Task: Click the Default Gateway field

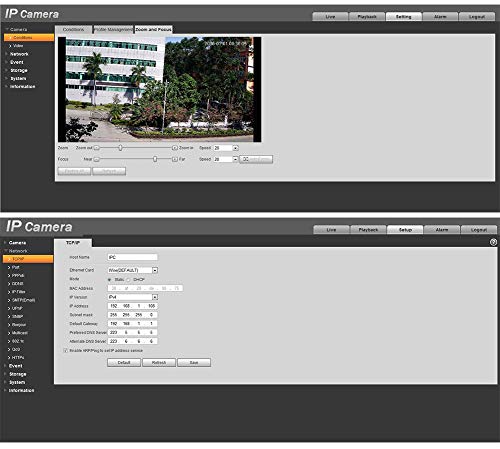Action: click(132, 323)
